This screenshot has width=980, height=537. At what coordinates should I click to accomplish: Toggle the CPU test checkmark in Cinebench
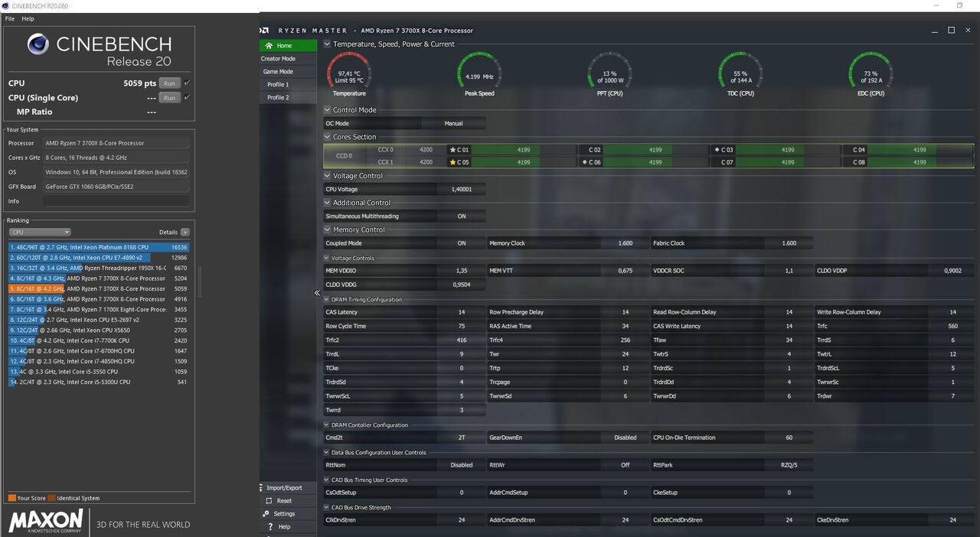click(x=187, y=83)
